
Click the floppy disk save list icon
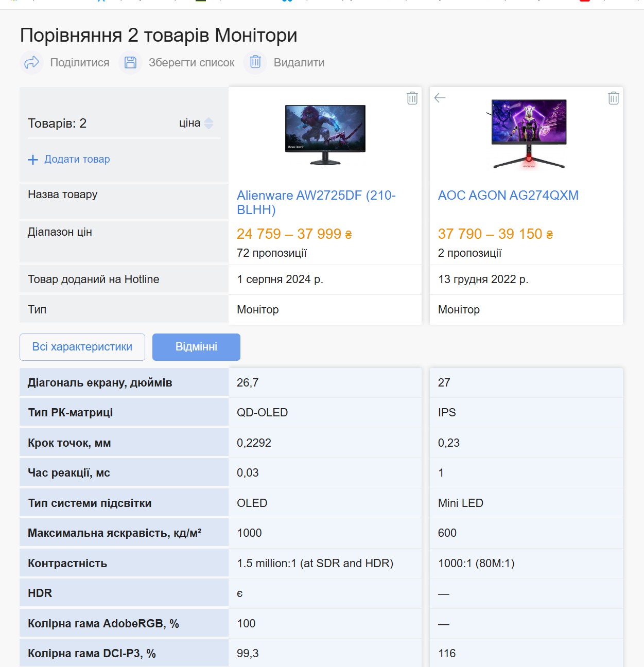coord(131,63)
